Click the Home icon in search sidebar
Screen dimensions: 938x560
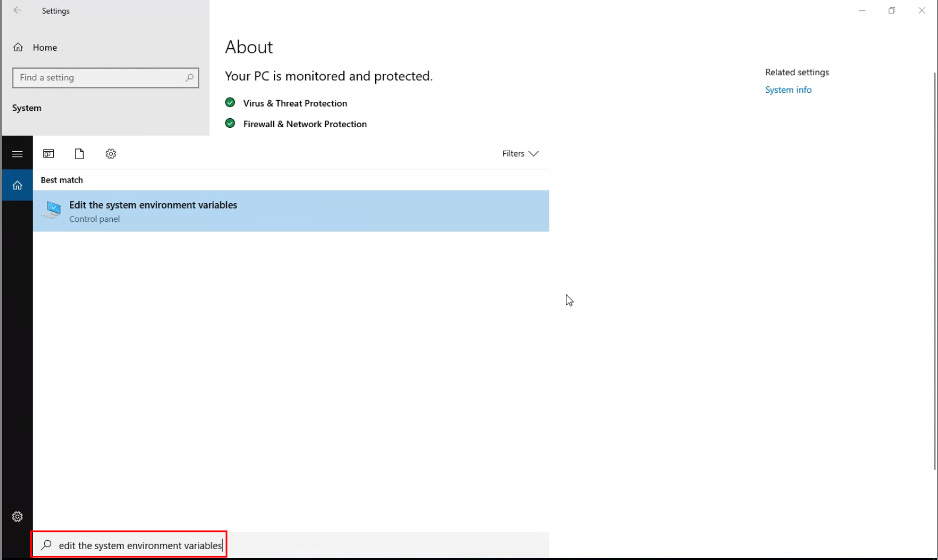[17, 184]
